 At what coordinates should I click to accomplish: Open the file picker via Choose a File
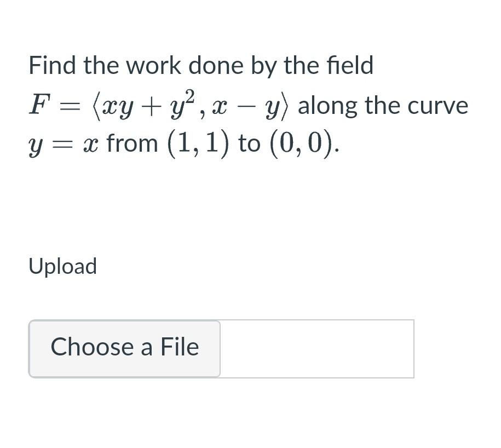point(124,347)
